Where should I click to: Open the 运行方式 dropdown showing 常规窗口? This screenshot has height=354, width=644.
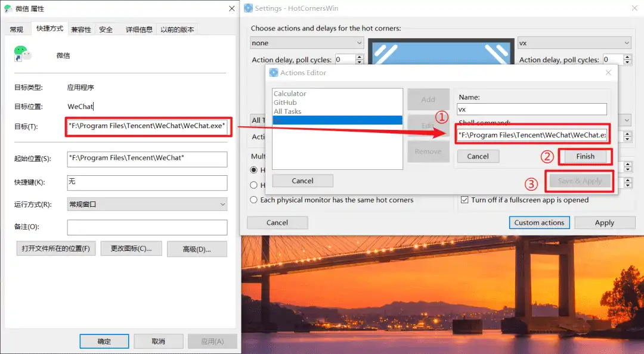point(147,204)
